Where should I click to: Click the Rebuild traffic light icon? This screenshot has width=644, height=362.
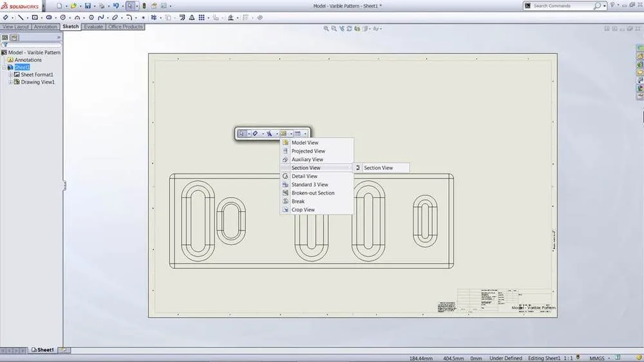click(x=144, y=6)
